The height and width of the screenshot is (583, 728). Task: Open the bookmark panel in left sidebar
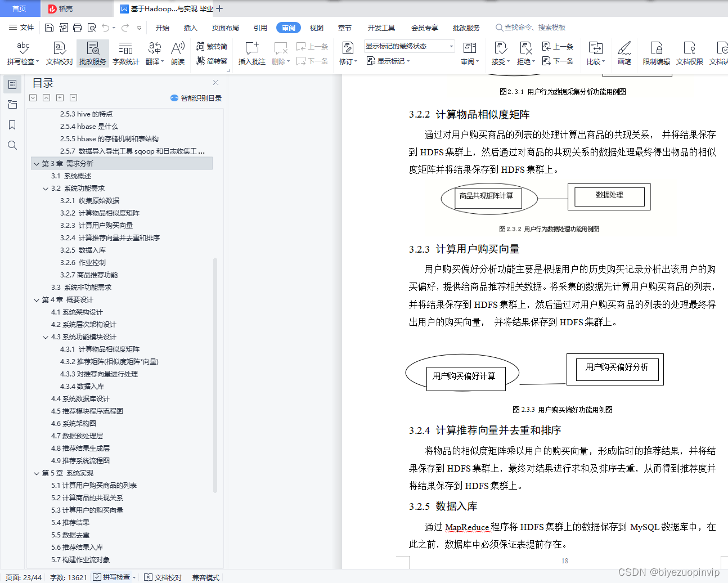tap(12, 125)
